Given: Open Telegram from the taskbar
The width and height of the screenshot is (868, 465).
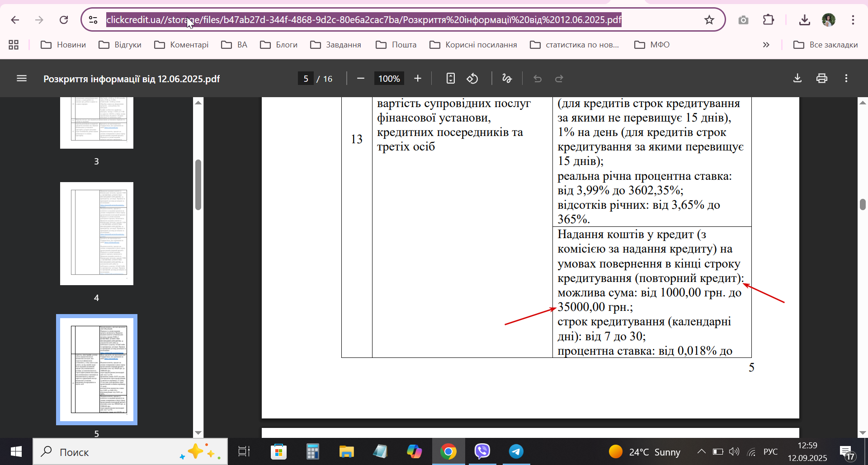Looking at the screenshot, I should (516, 451).
